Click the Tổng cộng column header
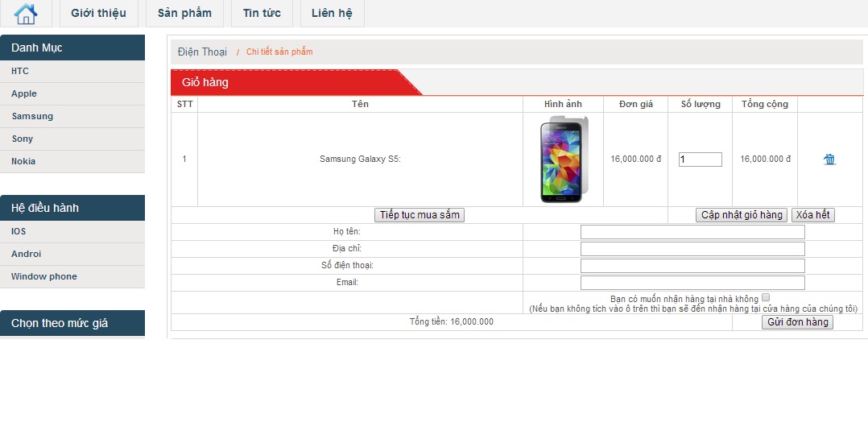Screen dimensions: 868x435 click(765, 104)
